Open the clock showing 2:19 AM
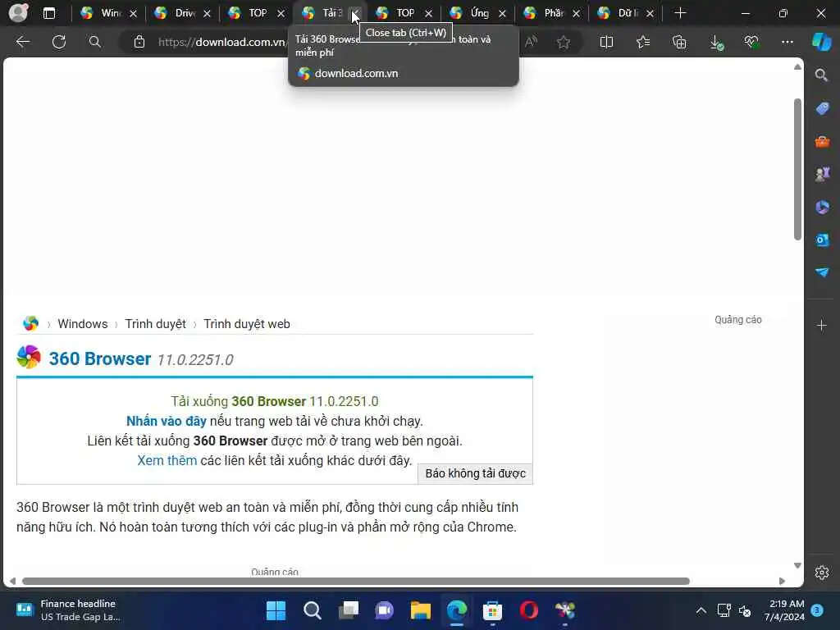 tap(784, 610)
